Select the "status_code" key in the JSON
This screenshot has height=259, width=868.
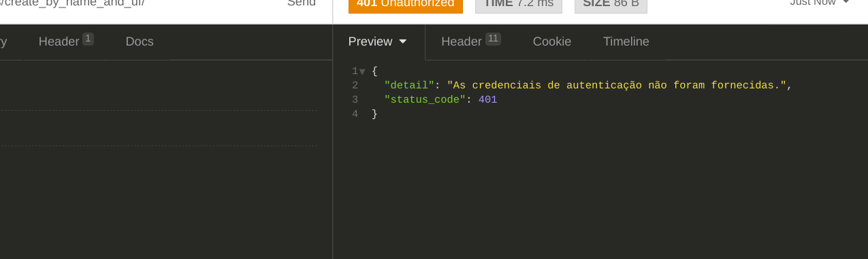click(x=425, y=99)
